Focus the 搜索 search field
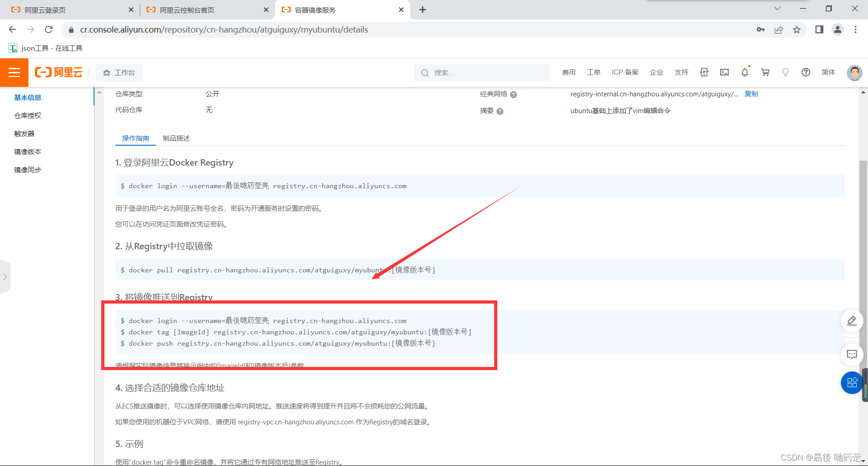Image resolution: width=868 pixels, height=466 pixels. tap(482, 72)
